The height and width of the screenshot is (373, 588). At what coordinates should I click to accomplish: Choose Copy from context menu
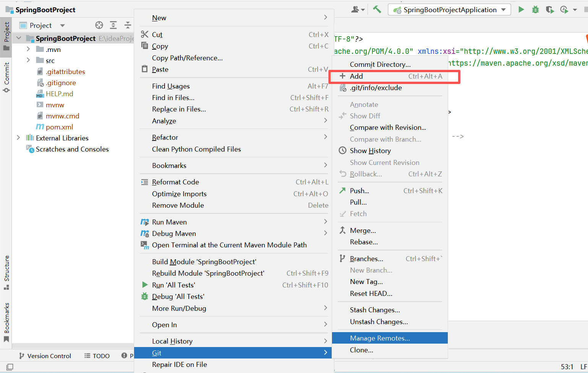(x=234, y=46)
